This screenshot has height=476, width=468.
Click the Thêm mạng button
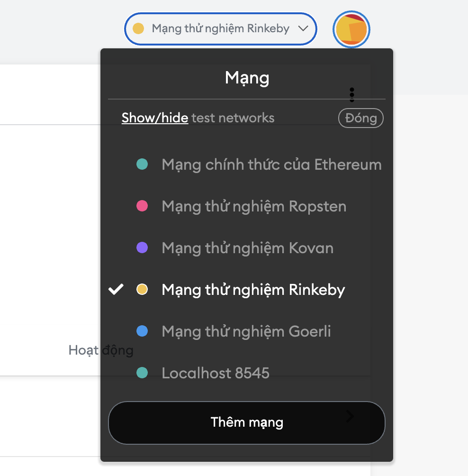pos(247,422)
